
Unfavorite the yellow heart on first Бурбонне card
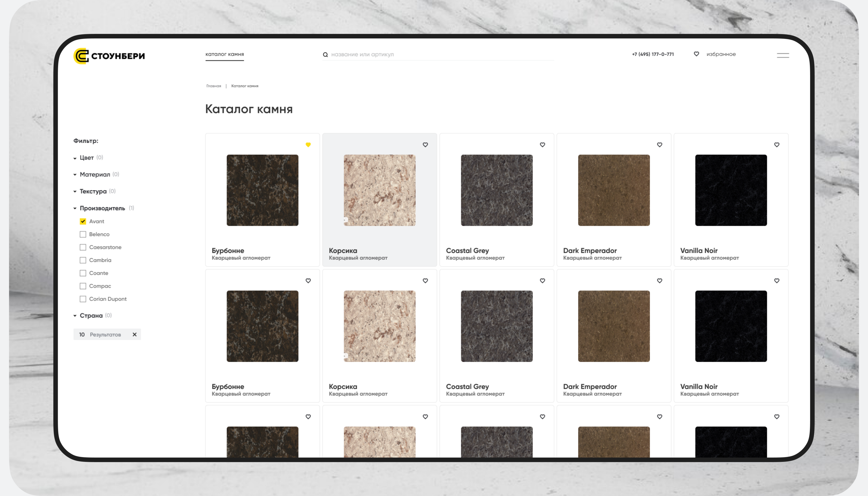point(308,145)
